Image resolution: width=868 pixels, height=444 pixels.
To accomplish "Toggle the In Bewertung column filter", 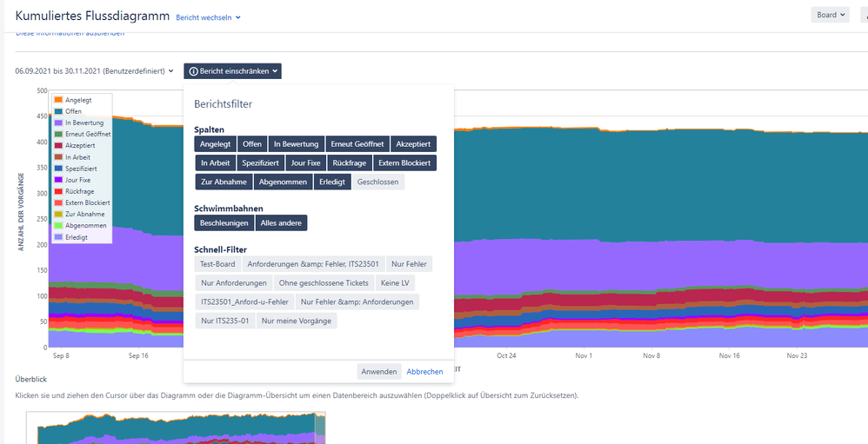I will pyautogui.click(x=297, y=144).
